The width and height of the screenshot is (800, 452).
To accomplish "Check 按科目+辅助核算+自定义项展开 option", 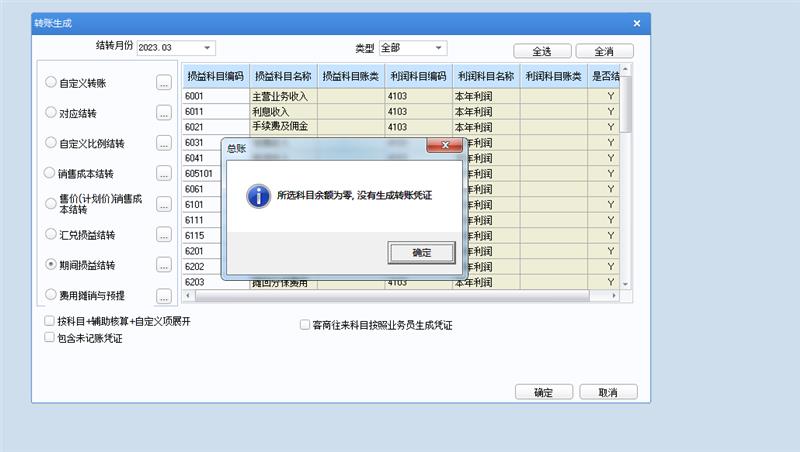I will [50, 321].
